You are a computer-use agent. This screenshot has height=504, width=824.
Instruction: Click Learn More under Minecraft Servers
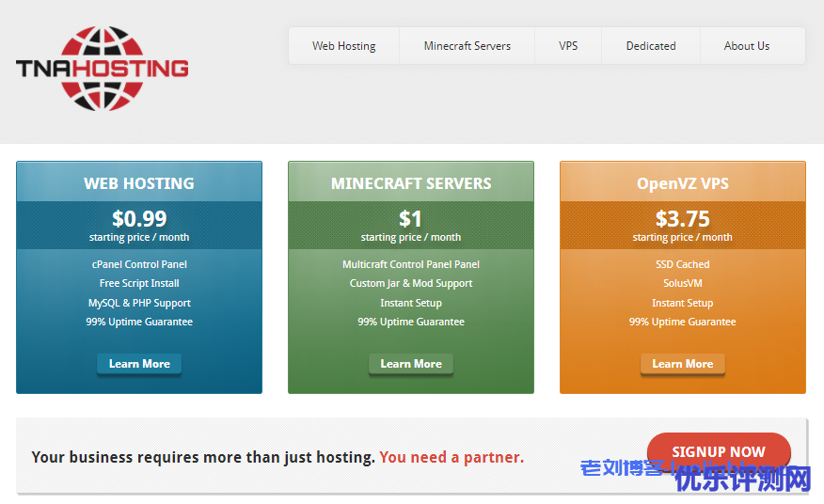[411, 364]
